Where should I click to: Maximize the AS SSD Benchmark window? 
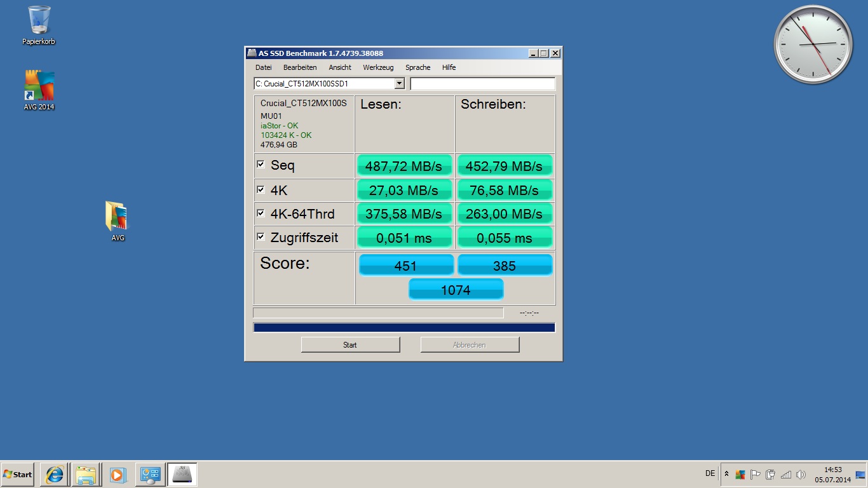544,53
